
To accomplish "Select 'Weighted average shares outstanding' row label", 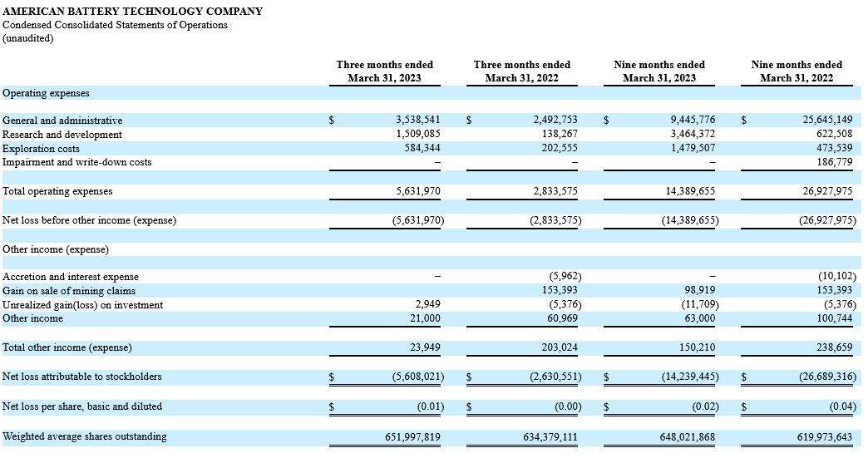I will coord(84,436).
